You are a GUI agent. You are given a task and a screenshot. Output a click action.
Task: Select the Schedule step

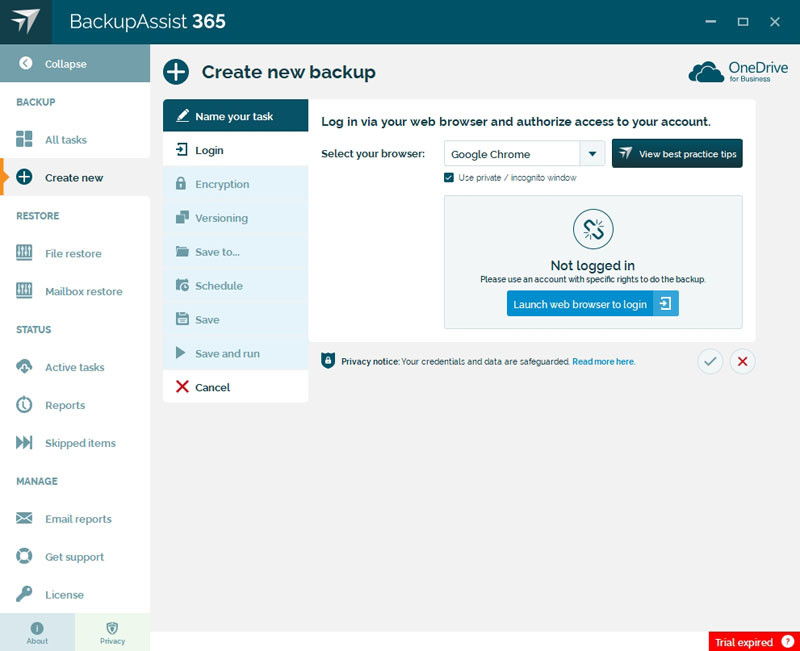235,285
